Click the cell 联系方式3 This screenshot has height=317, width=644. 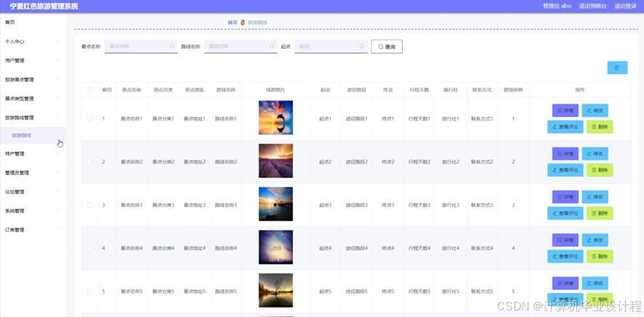(482, 205)
